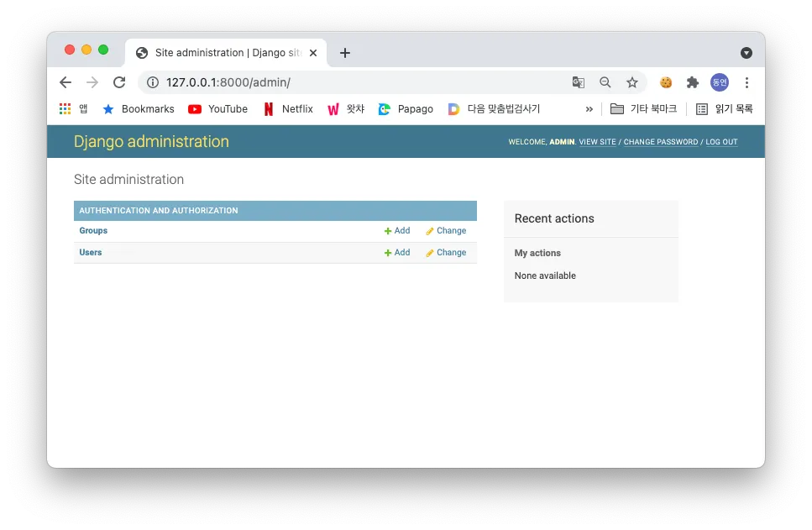This screenshot has width=812, height=530.
Task: Open the Netflix bookmark
Action: click(288, 109)
